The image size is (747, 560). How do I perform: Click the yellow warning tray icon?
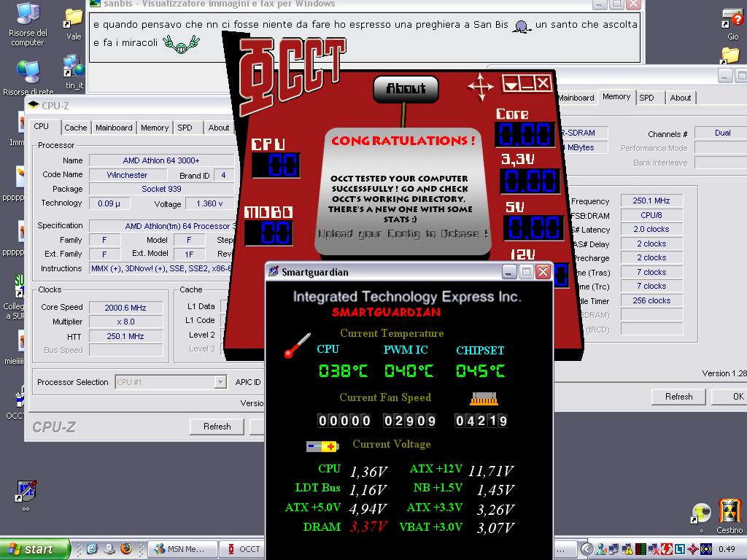pyautogui.click(x=628, y=549)
